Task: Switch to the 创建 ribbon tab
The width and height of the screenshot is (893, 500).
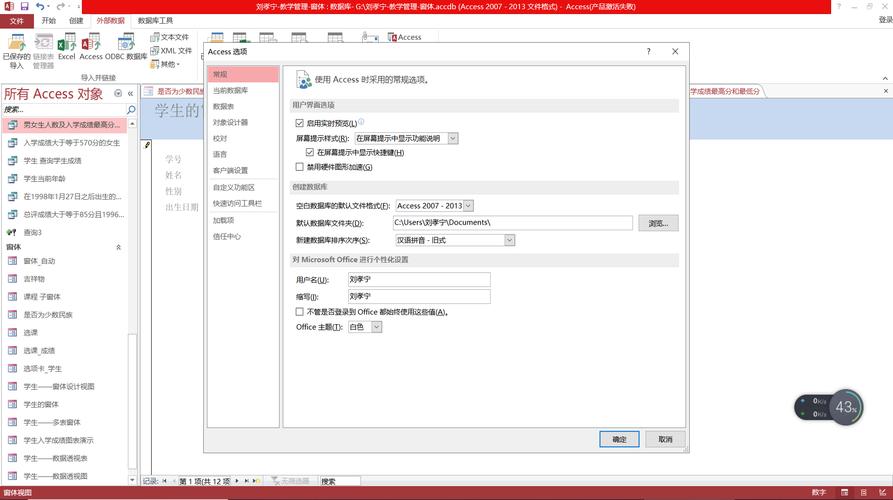Action: click(76, 21)
